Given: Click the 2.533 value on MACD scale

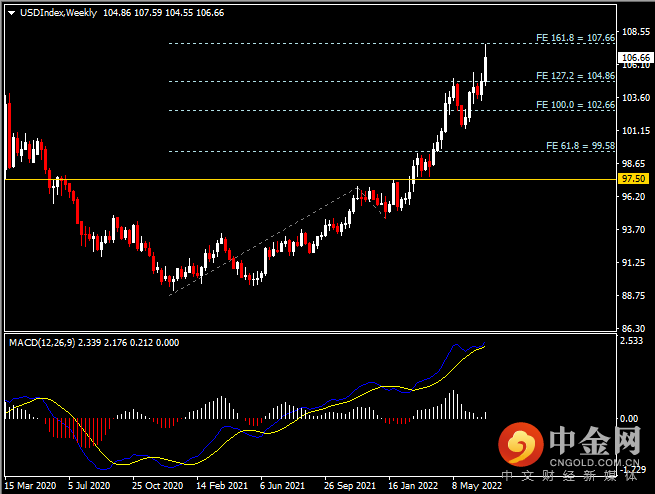Looking at the screenshot, I should (x=633, y=341).
